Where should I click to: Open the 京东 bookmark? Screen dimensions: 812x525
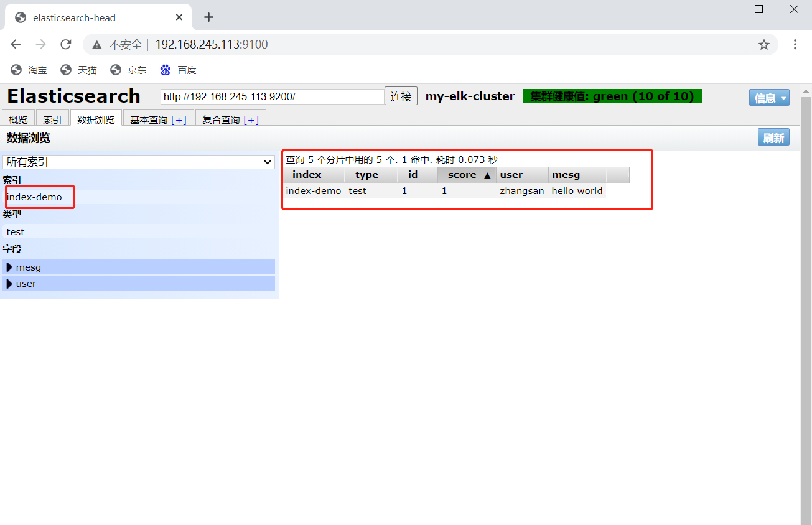click(128, 70)
